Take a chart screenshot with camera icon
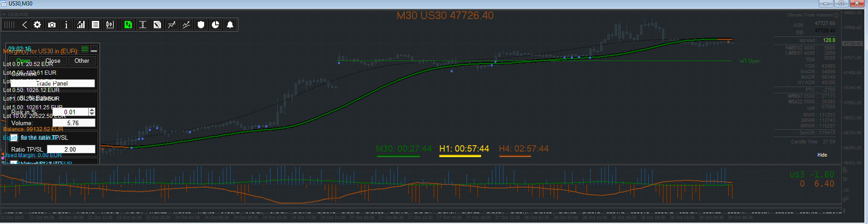The image size is (868, 224). 52,25
